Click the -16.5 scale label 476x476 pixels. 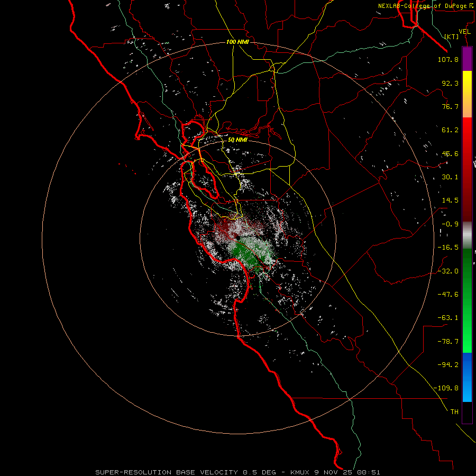coord(448,248)
